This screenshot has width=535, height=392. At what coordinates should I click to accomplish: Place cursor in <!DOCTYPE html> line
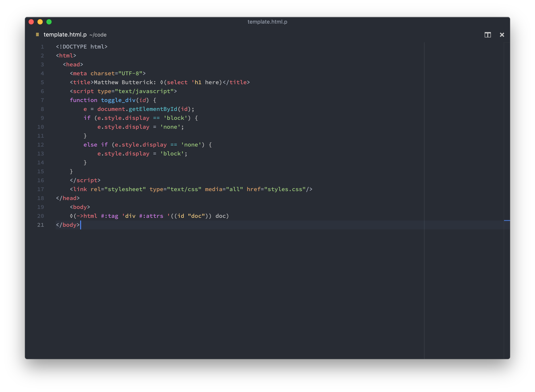(82, 47)
